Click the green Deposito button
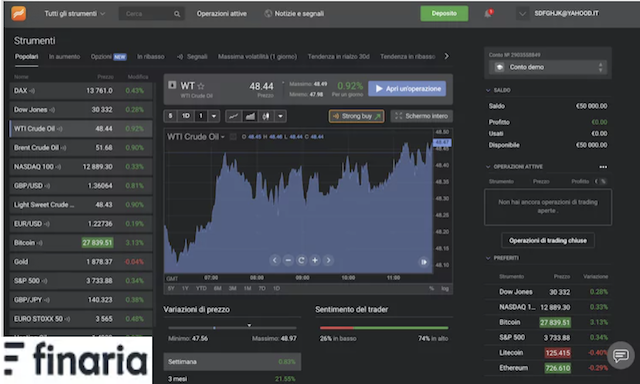 (x=444, y=13)
